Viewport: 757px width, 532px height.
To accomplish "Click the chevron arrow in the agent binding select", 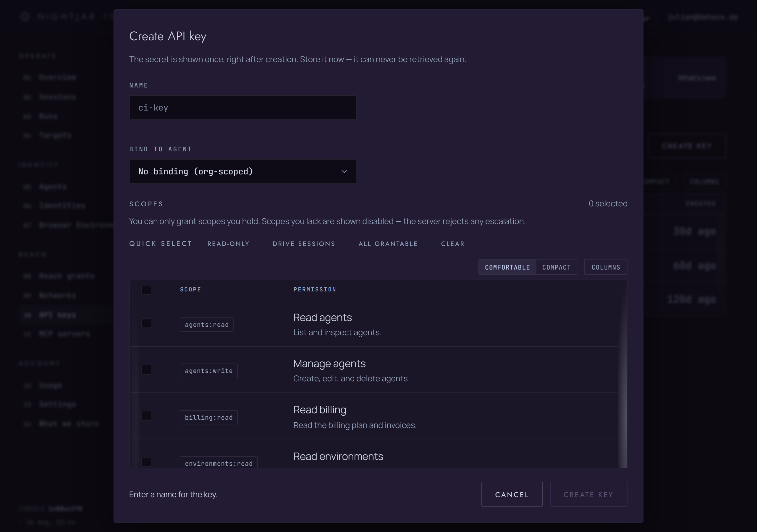I will point(344,171).
